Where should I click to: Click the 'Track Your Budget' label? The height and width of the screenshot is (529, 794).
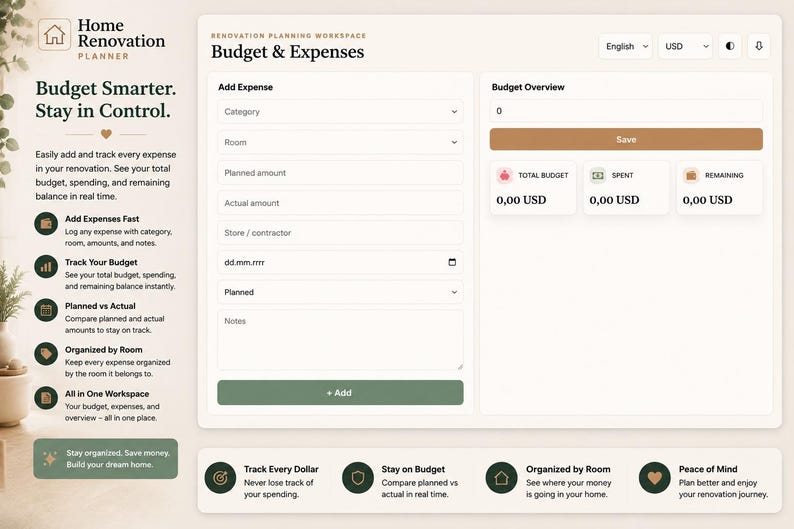101,262
